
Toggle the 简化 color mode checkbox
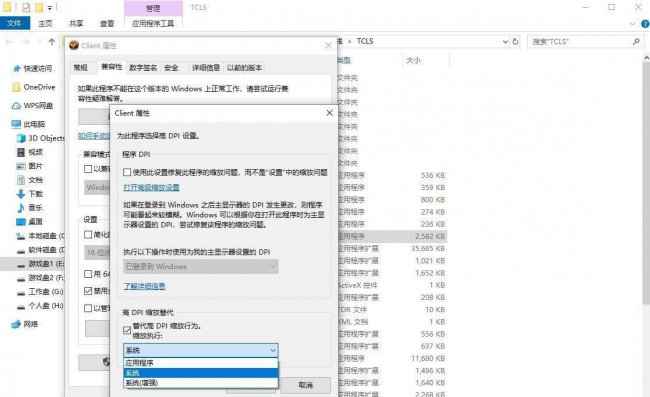[88, 235]
